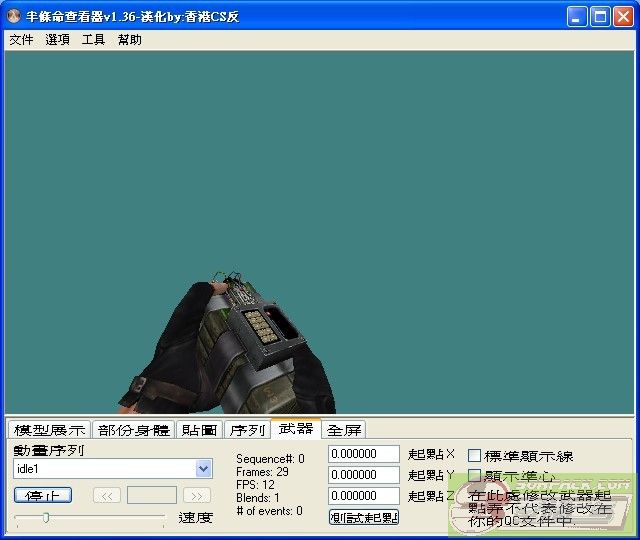The height and width of the screenshot is (540, 640).
Task: Toggle the 顯示準心 checkbox
Action: (x=475, y=476)
